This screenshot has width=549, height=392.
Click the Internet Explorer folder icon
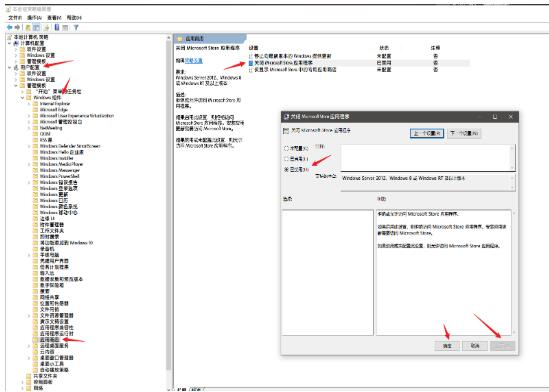[35, 104]
